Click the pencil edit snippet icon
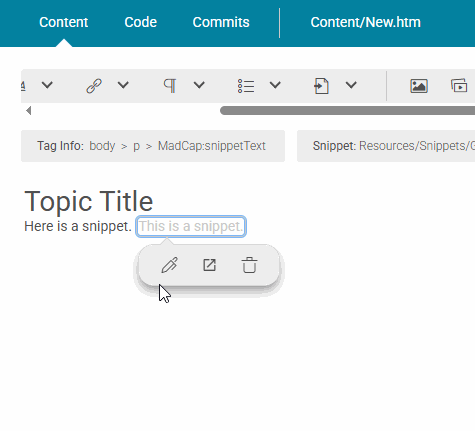475x431 pixels. (170, 265)
